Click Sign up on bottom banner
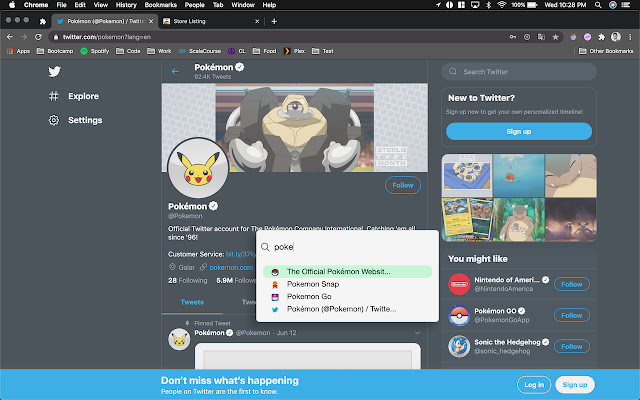Screen dimensions: 640x400 pyautogui.click(x=575, y=384)
